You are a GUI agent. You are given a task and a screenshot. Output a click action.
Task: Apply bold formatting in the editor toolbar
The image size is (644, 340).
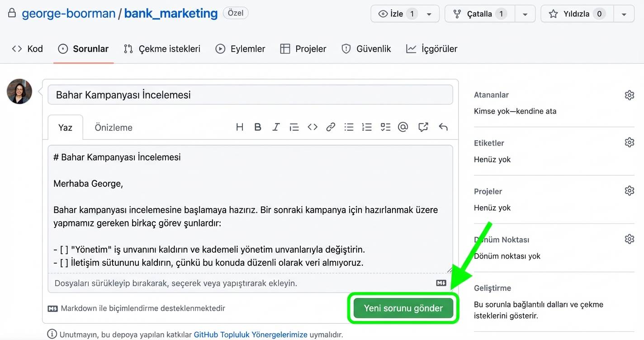(258, 127)
